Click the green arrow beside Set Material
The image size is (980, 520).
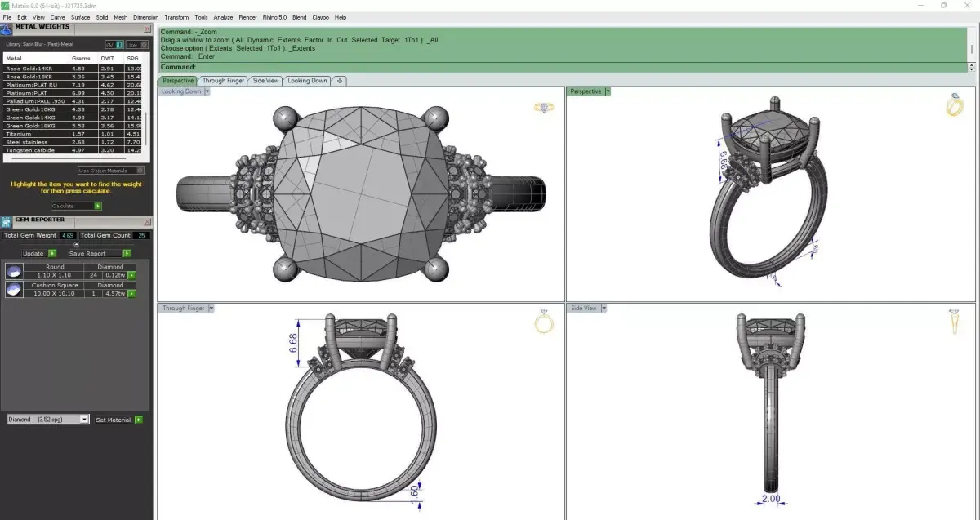138,420
